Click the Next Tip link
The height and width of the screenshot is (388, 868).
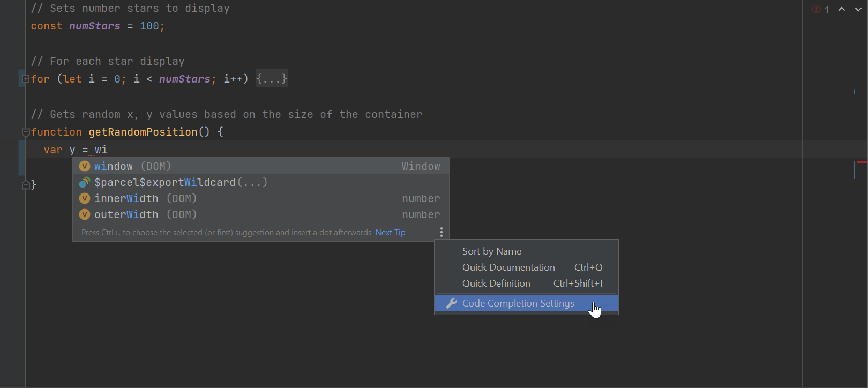[390, 233]
